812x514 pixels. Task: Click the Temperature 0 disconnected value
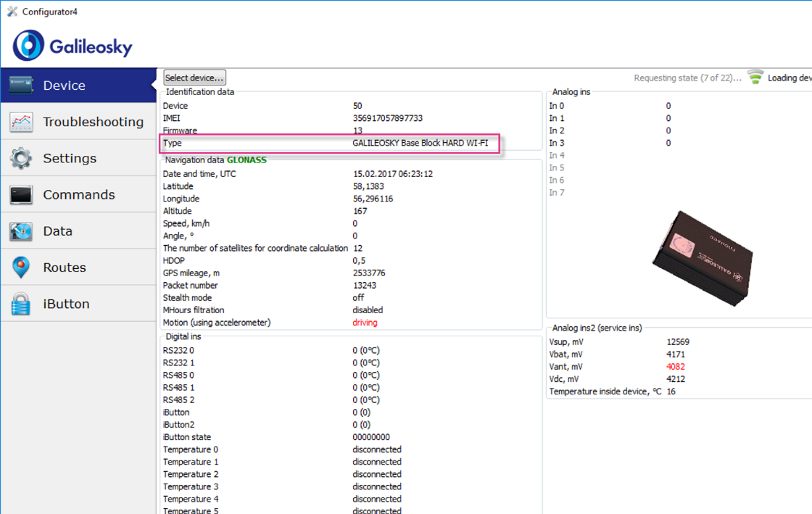click(377, 449)
